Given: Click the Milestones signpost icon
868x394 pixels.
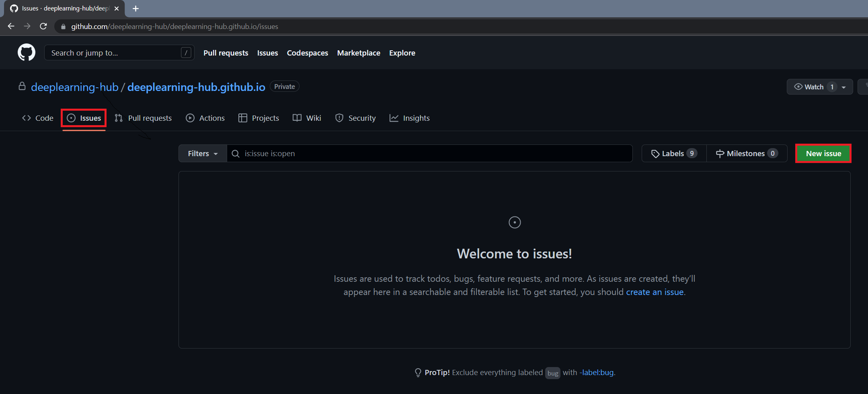Looking at the screenshot, I should pos(720,154).
